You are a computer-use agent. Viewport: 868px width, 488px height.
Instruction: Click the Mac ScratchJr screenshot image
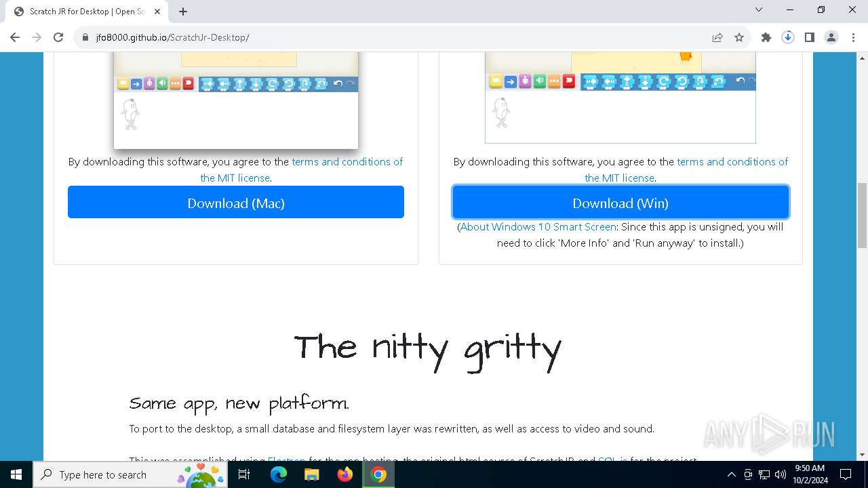coord(236,100)
